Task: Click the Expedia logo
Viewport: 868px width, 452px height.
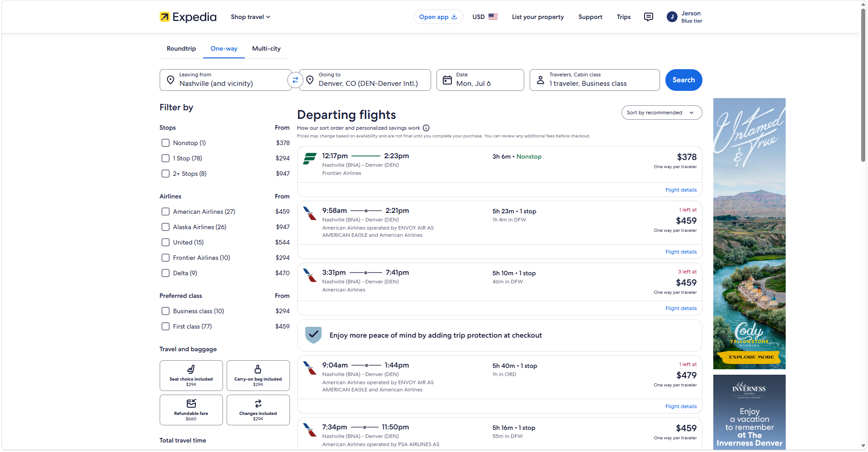Action: click(188, 17)
